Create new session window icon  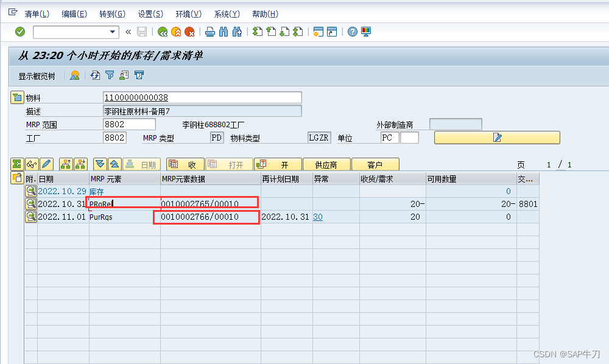[x=318, y=32]
